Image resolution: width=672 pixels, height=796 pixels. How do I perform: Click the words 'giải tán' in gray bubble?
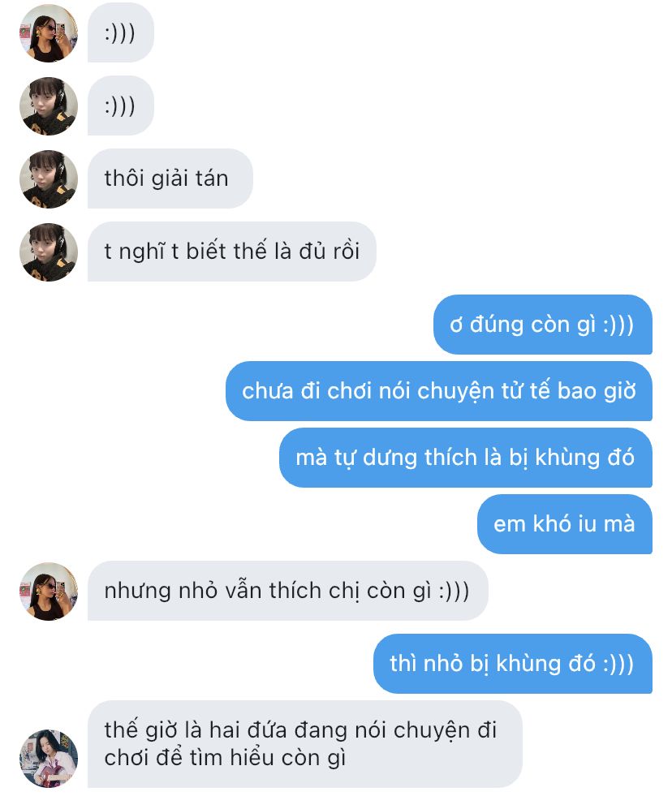[190, 179]
